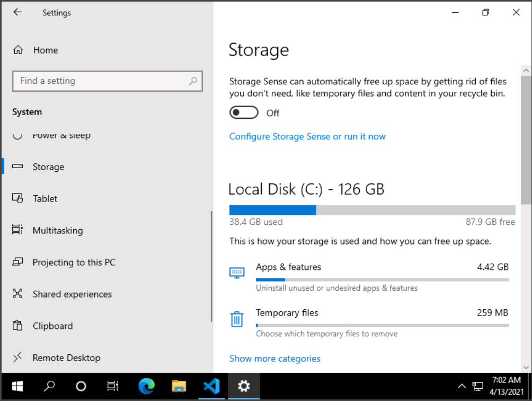Open File Explorer from taskbar
This screenshot has height=401, width=532.
tap(179, 386)
